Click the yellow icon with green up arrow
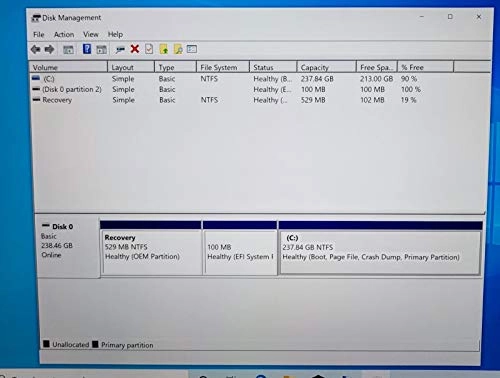500x378 pixels. pyautogui.click(x=164, y=49)
